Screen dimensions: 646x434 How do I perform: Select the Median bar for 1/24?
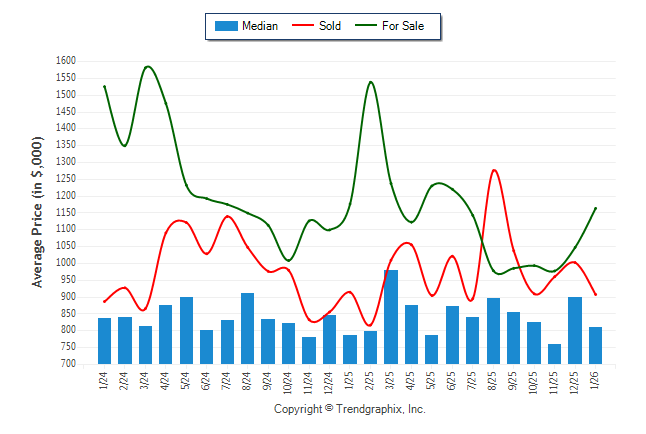pyautogui.click(x=105, y=341)
